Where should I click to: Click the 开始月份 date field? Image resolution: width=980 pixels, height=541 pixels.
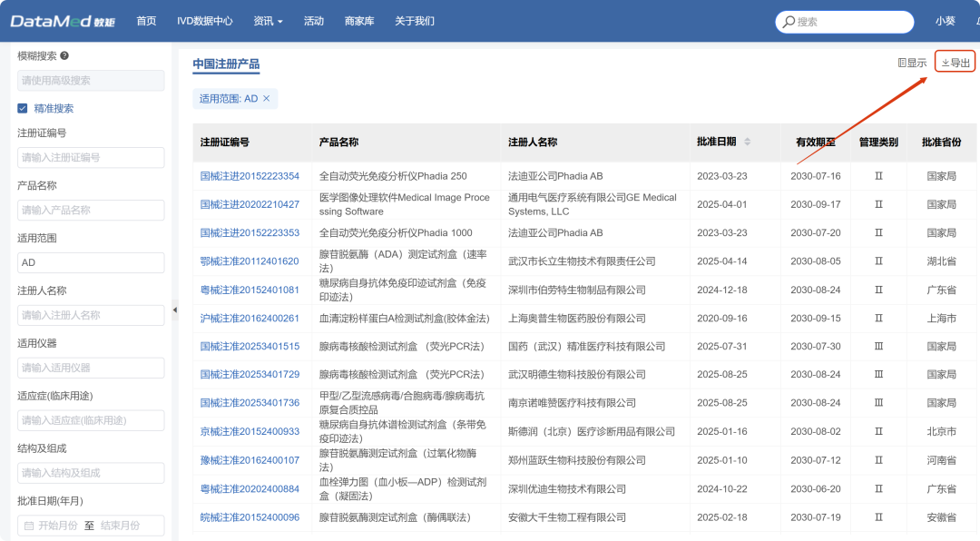click(x=57, y=526)
